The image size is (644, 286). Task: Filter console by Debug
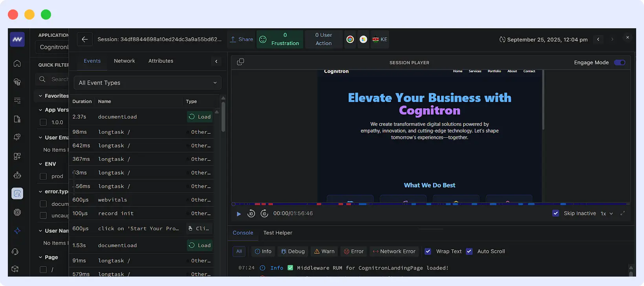tap(293, 251)
